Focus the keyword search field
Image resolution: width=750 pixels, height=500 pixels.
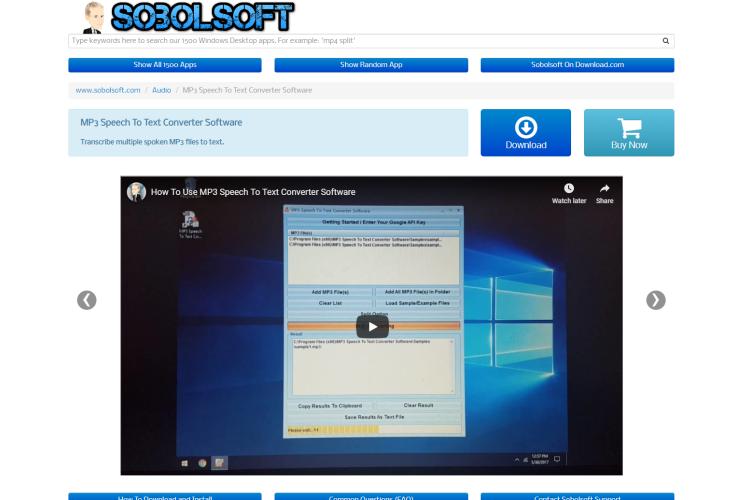371,41
